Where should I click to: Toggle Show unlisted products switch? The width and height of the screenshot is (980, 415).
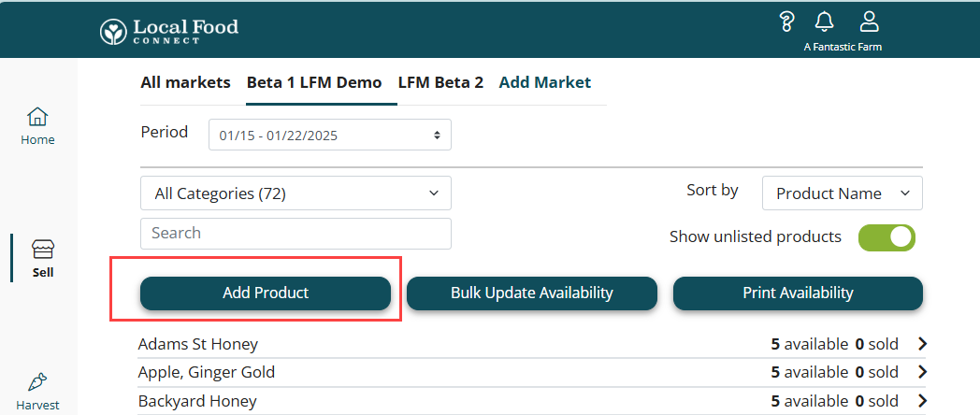pos(886,237)
